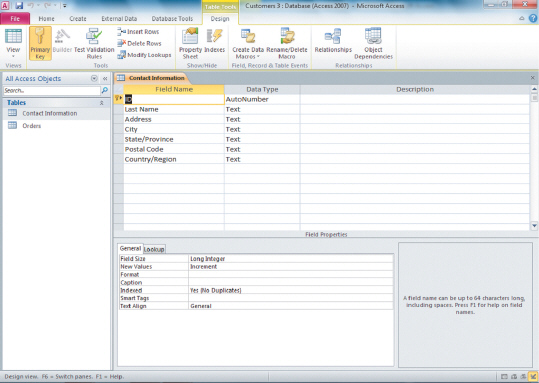Open the File tab
539x383 pixels.
15,19
